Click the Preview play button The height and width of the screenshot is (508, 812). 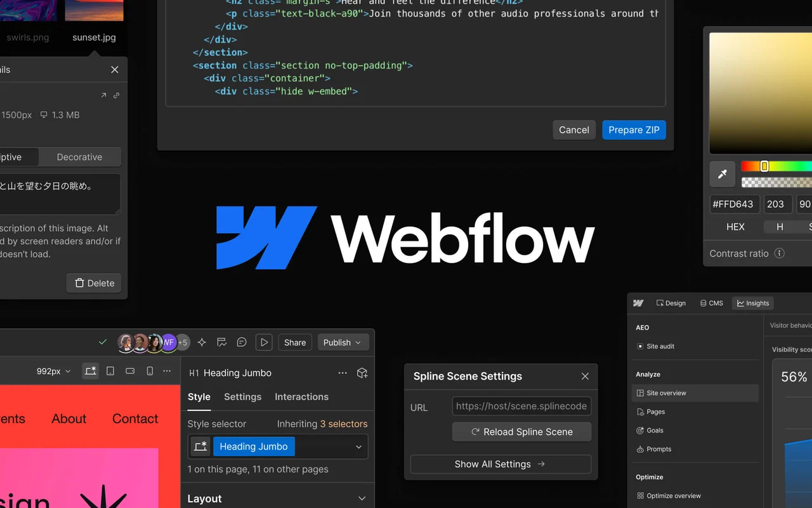(264, 342)
